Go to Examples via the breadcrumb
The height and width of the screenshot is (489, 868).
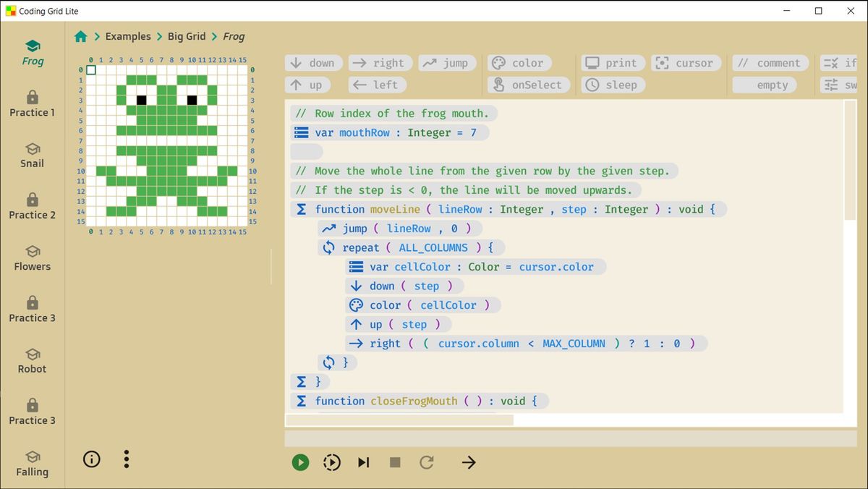[128, 36]
